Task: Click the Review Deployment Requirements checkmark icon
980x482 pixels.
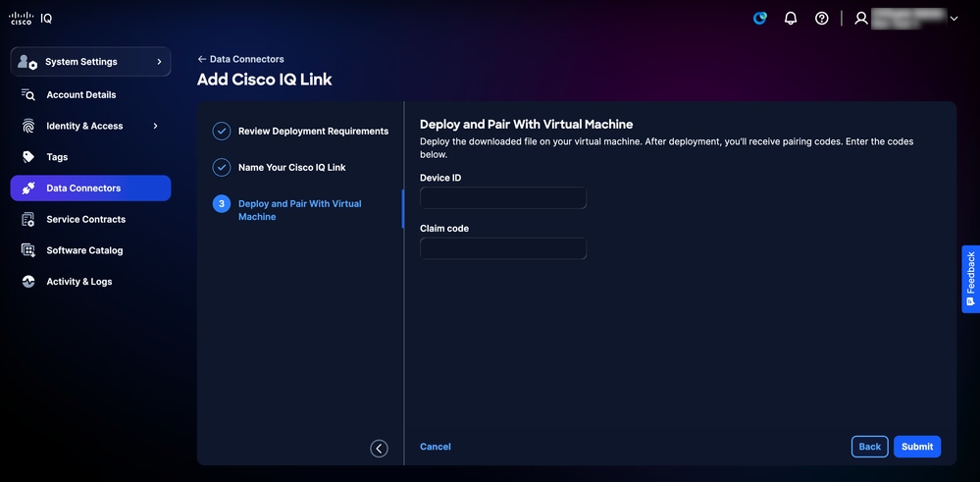Action: click(x=222, y=132)
